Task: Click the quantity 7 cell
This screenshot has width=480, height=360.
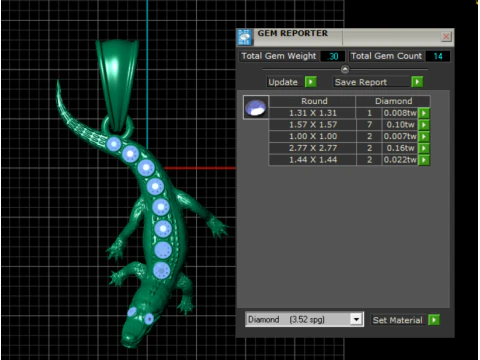Action: [369, 125]
